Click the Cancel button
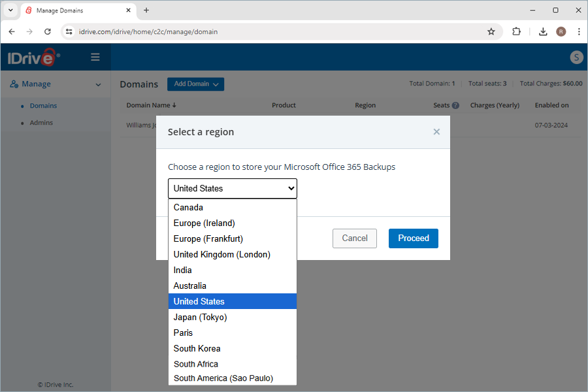Viewport: 588px width, 392px height. pos(354,238)
